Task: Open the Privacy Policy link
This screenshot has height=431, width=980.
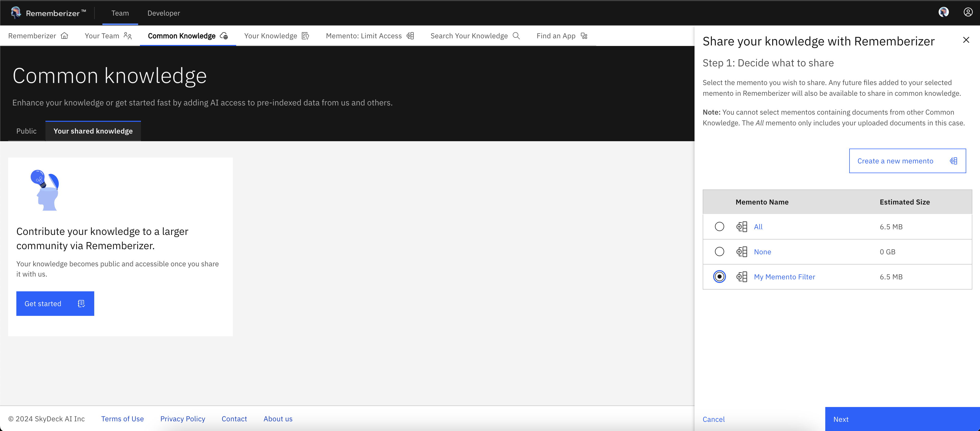Action: pyautogui.click(x=183, y=419)
